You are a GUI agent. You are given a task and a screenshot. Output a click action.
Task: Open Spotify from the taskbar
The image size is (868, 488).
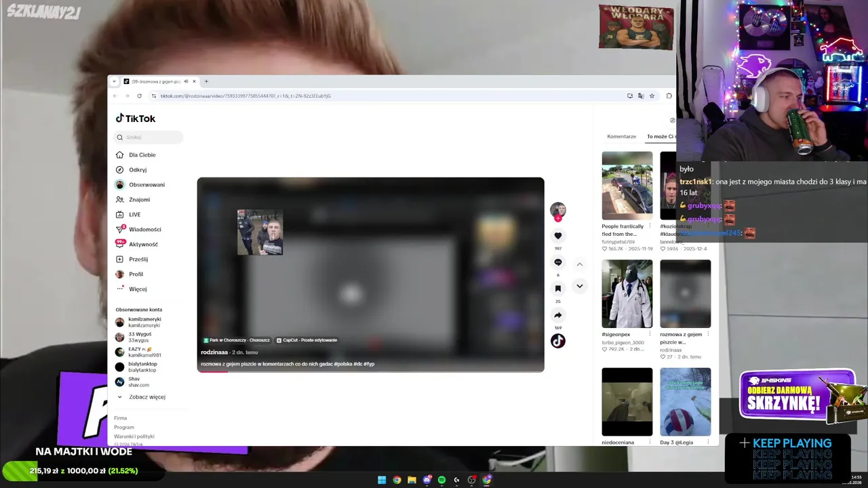441,480
